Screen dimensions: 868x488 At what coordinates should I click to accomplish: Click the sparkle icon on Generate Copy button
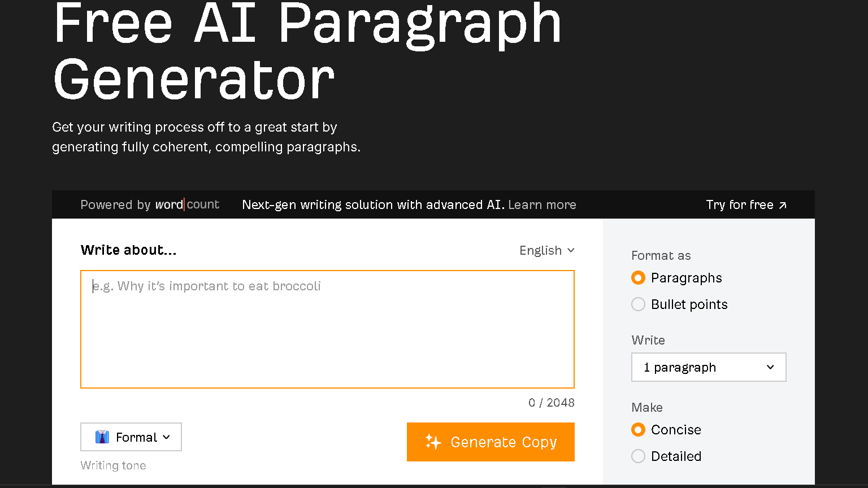433,442
